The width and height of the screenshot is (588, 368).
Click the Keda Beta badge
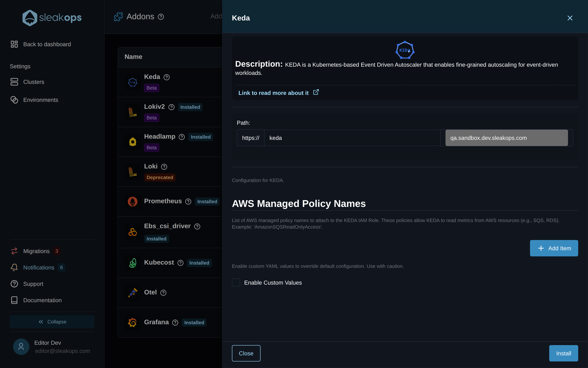[x=151, y=88]
